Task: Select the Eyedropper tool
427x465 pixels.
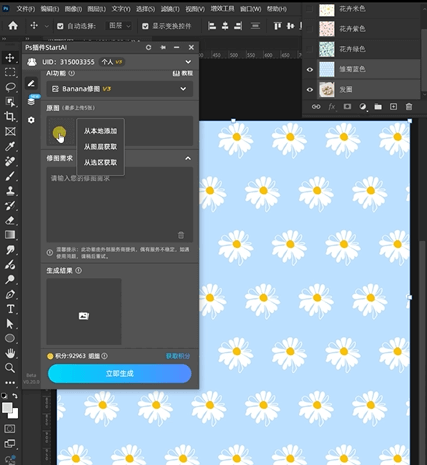Action: 10,146
